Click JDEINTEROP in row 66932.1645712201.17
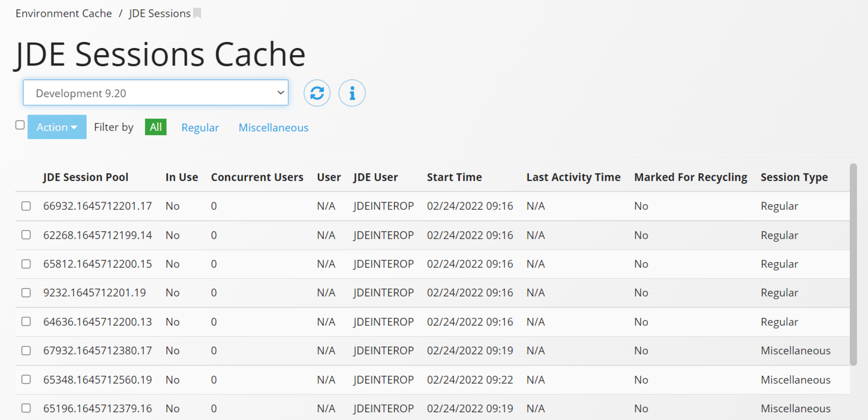Screen dimensions: 868x420 point(383,206)
